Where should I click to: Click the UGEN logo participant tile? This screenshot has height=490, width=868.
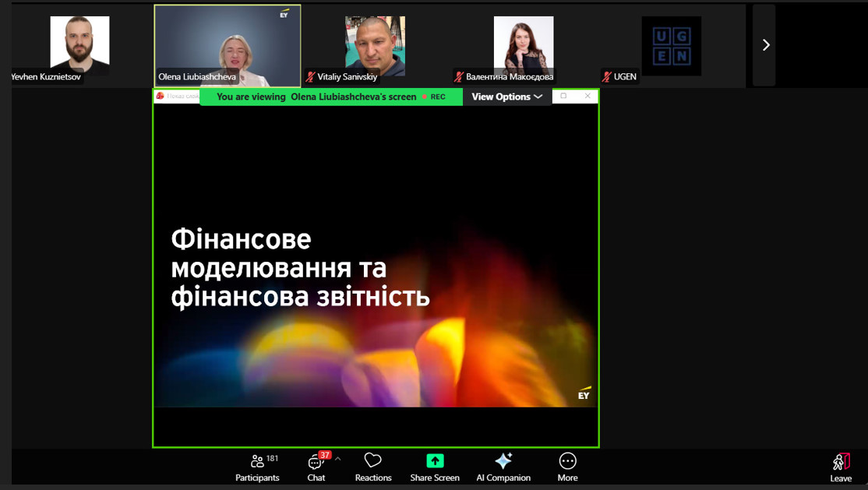(x=671, y=45)
